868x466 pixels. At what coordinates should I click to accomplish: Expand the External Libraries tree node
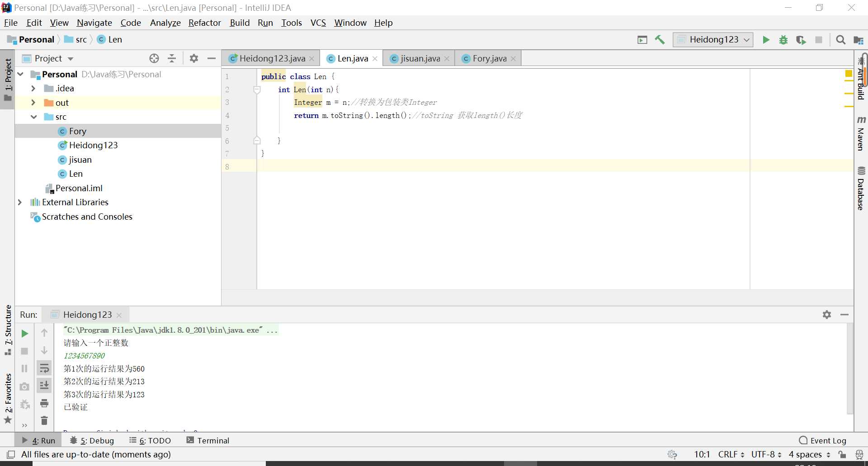coord(20,202)
